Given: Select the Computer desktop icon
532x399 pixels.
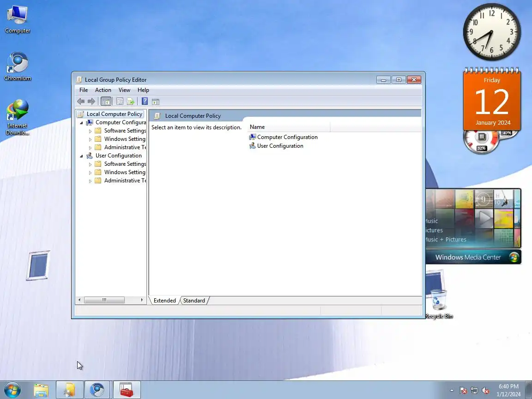Looking at the screenshot, I should point(17,19).
